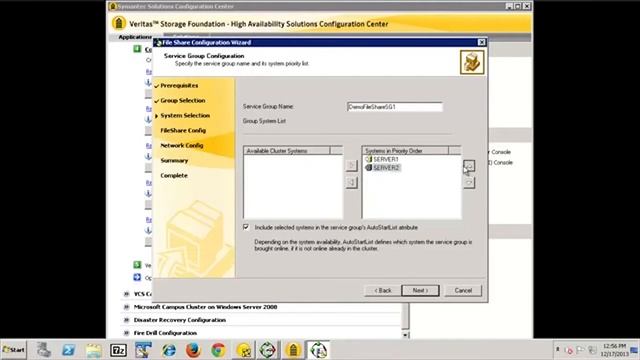
Task: Launch PowerShell from taskbar
Action: 69,350
